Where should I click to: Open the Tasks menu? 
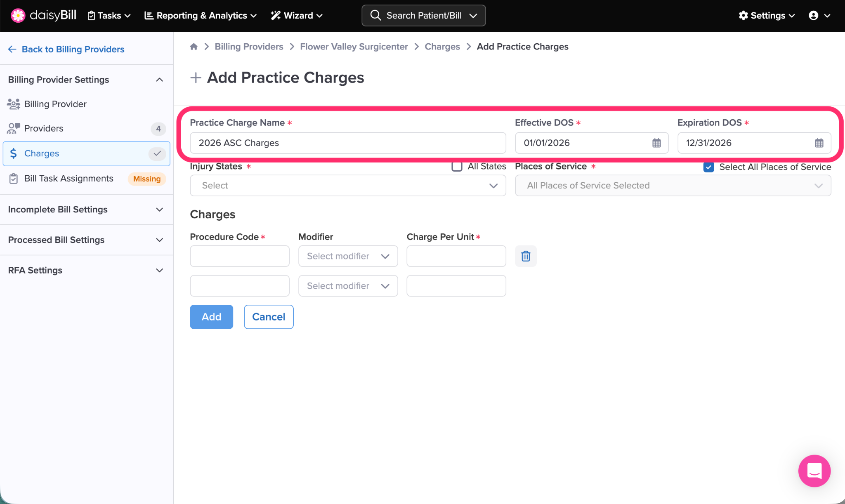(x=109, y=16)
